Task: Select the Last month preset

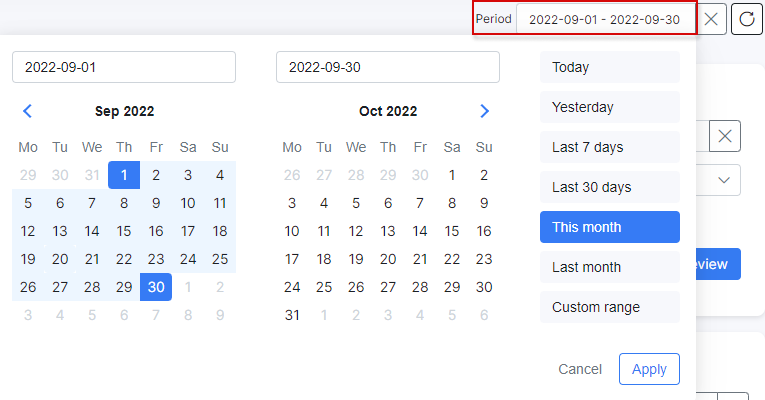Action: 610,267
